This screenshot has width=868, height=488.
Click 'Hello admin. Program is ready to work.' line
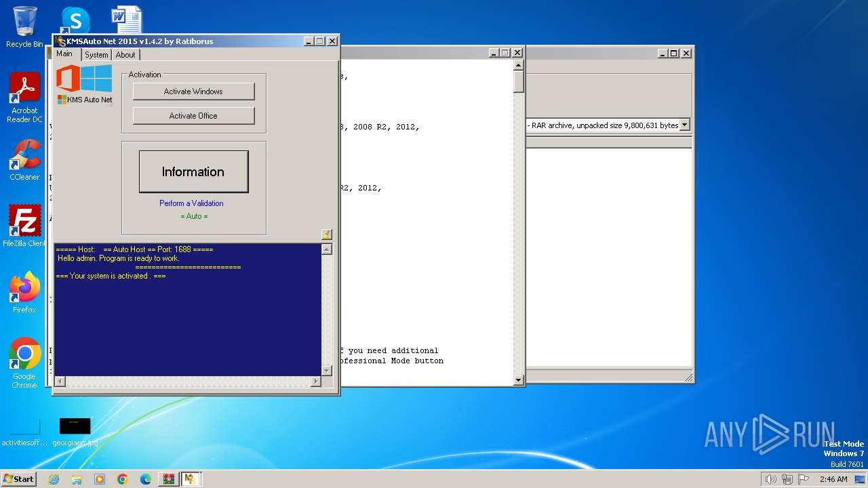click(118, 258)
